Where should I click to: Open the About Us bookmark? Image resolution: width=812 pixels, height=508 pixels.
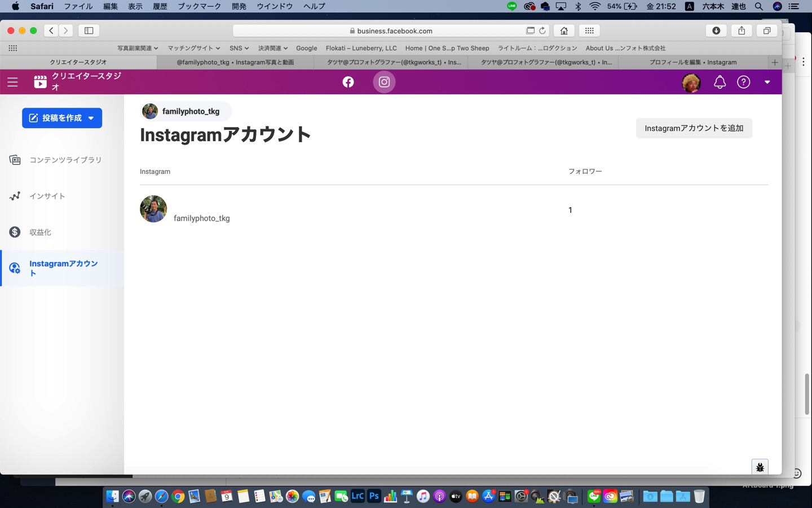(625, 49)
